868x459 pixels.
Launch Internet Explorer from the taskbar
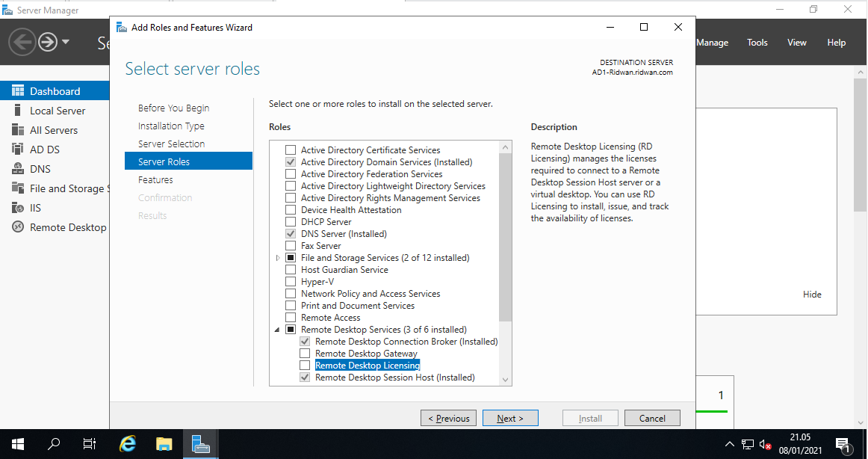(127, 443)
